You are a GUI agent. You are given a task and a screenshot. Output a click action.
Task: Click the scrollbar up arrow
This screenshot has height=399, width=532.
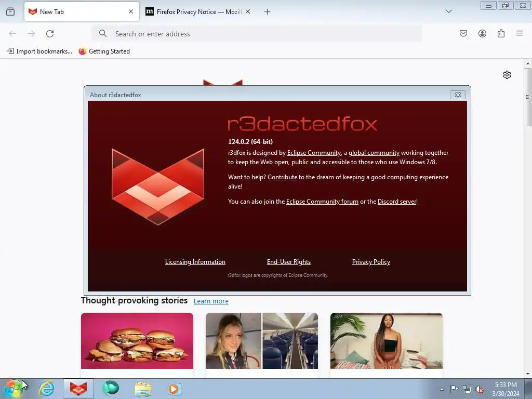pos(528,63)
